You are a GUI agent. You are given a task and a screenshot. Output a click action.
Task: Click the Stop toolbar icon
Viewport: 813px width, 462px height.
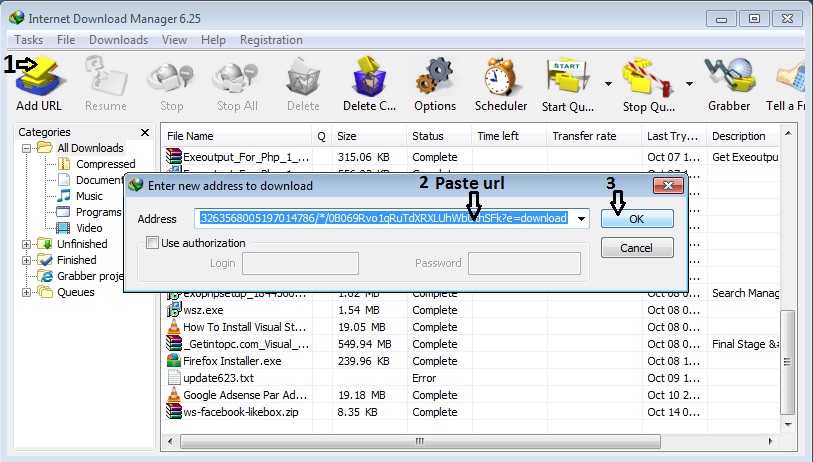pyautogui.click(x=171, y=78)
